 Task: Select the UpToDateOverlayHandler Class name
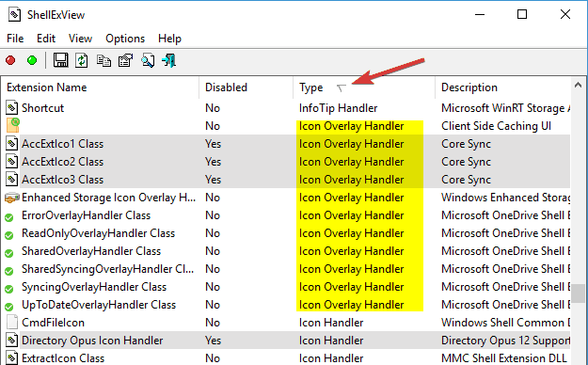[x=99, y=305]
